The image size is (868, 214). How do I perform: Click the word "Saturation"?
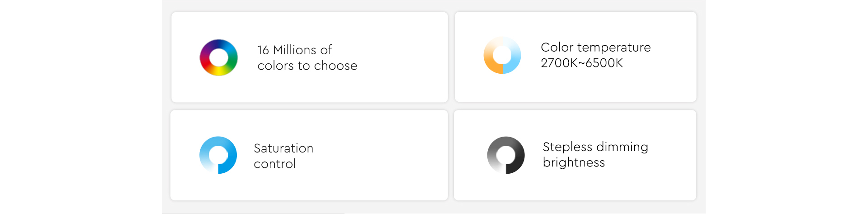283,148
